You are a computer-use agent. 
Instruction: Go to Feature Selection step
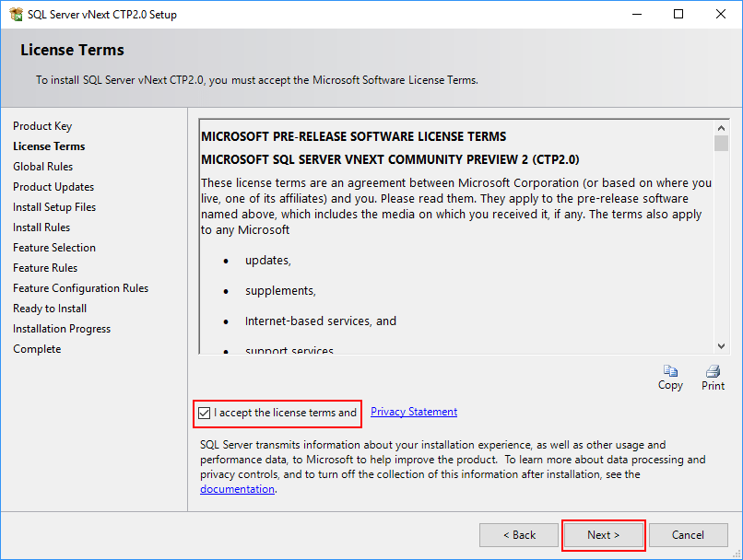53,247
